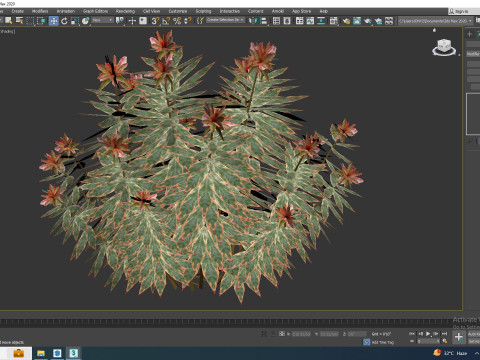Toggle Percent Snap

tap(177, 21)
